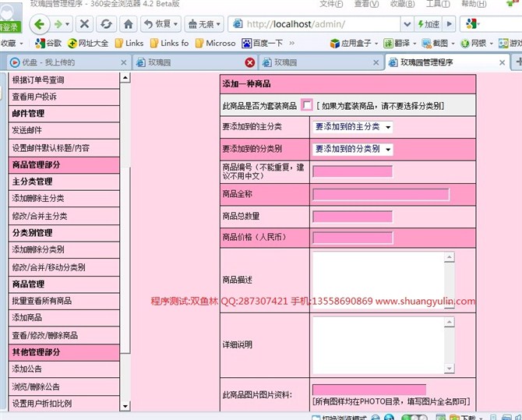Screen dimensions: 522x420
Task: Click the 商品全称 input field
Action: click(380, 194)
